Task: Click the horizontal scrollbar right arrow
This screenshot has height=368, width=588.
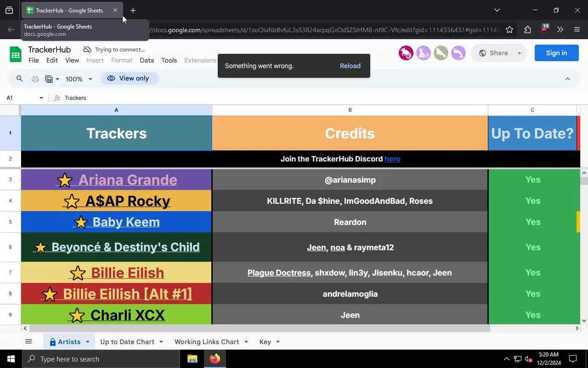Action: tap(577, 328)
